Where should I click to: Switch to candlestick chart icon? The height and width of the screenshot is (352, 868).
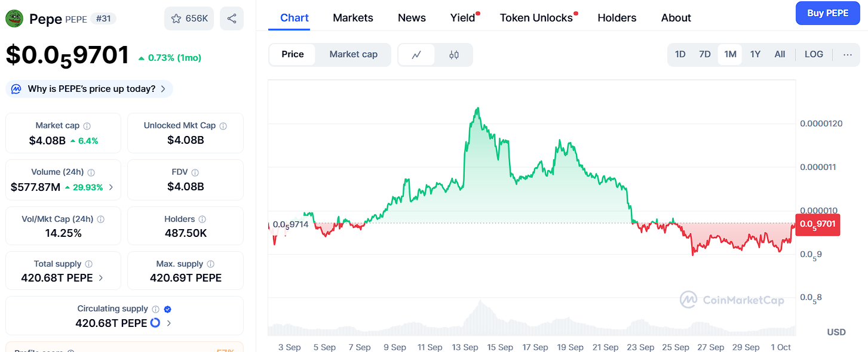(454, 55)
